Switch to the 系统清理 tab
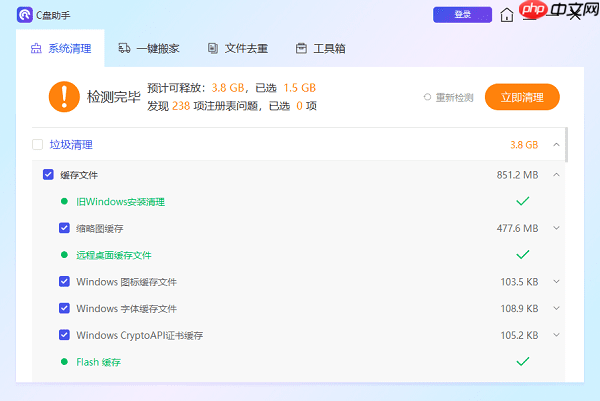 (x=60, y=49)
